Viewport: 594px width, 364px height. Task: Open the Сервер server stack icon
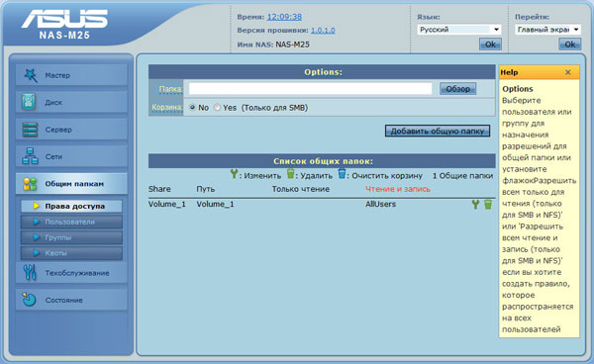30,130
